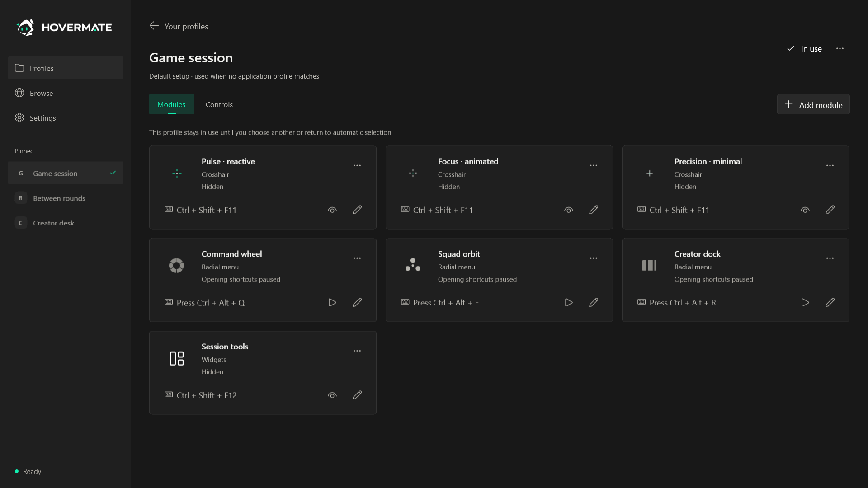Viewport: 868px width, 488px height.
Task: Go to Profiles in the sidebar
Action: pyautogui.click(x=66, y=68)
